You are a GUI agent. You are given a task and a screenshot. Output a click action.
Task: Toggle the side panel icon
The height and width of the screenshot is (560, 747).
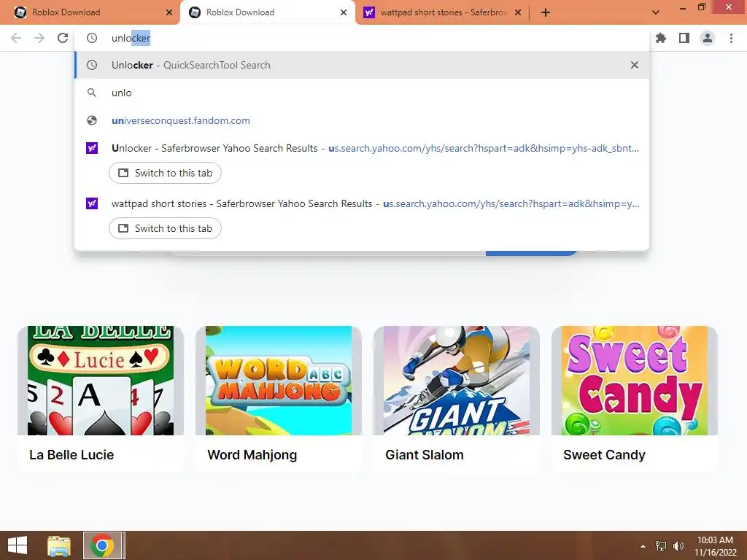pyautogui.click(x=684, y=38)
